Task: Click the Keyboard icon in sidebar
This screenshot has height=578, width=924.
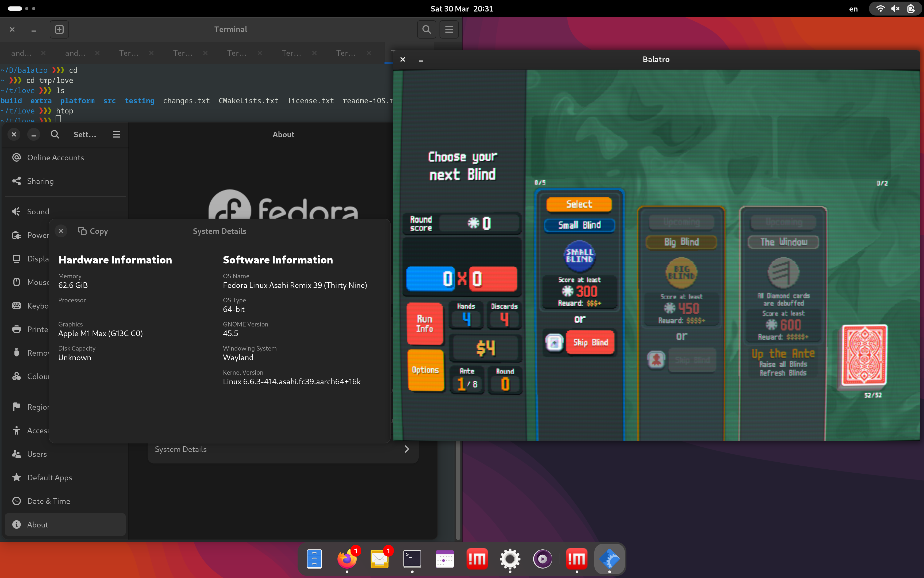Action: click(x=16, y=306)
